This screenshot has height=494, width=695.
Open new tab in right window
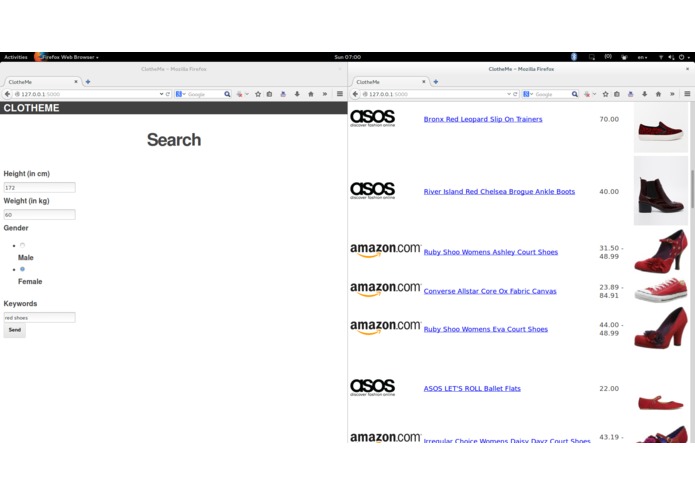[x=436, y=82]
